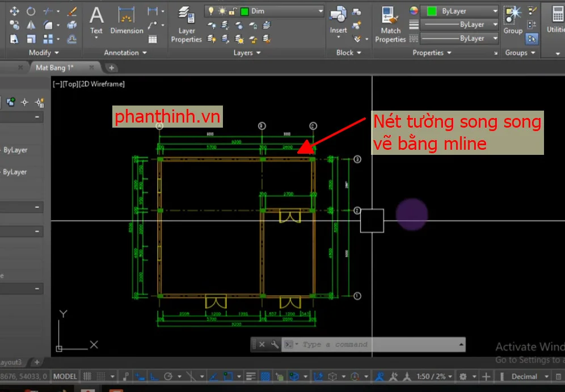
Task: Click the Text annotation tool
Action: coord(96,21)
